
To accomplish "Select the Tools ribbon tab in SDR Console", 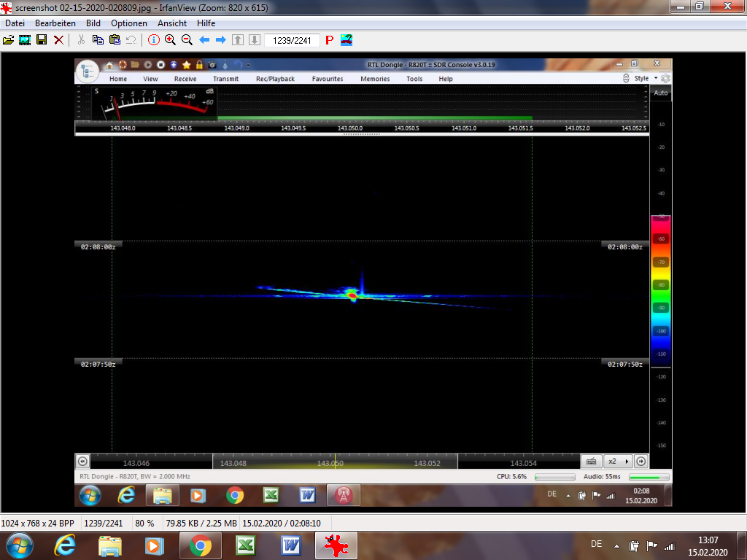I will [x=414, y=79].
